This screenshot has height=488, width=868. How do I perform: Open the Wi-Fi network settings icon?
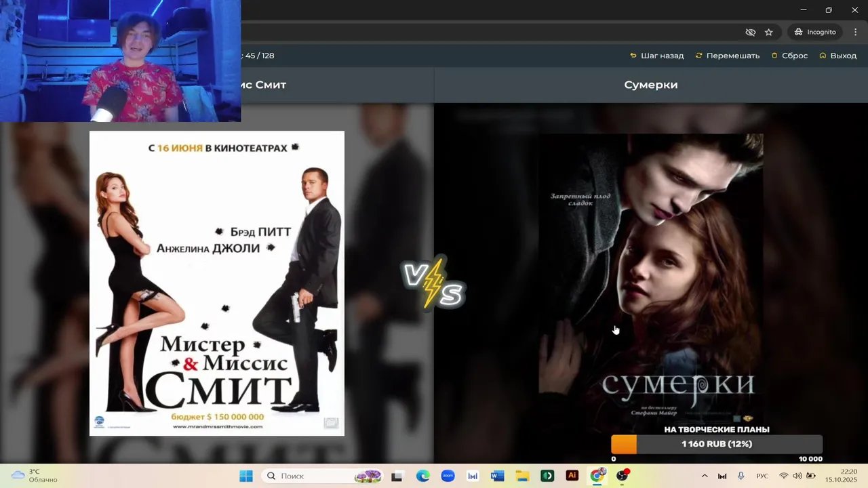click(x=784, y=476)
